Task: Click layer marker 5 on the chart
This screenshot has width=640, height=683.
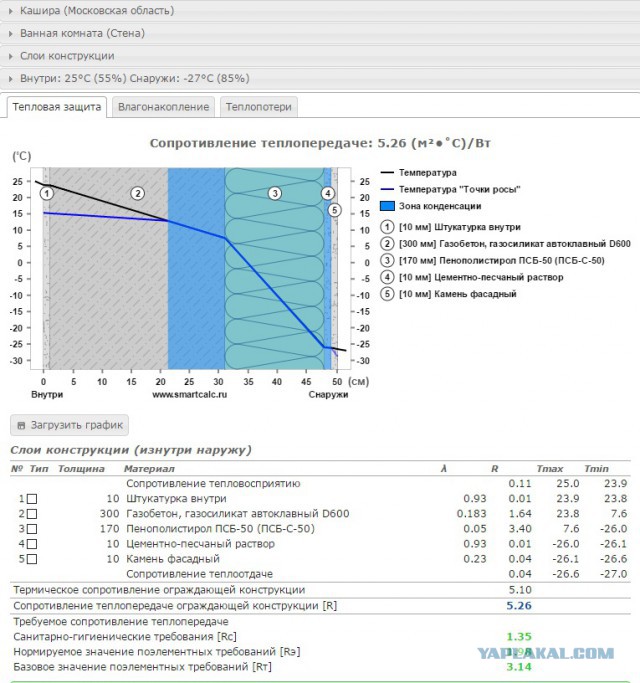Action: click(334, 210)
